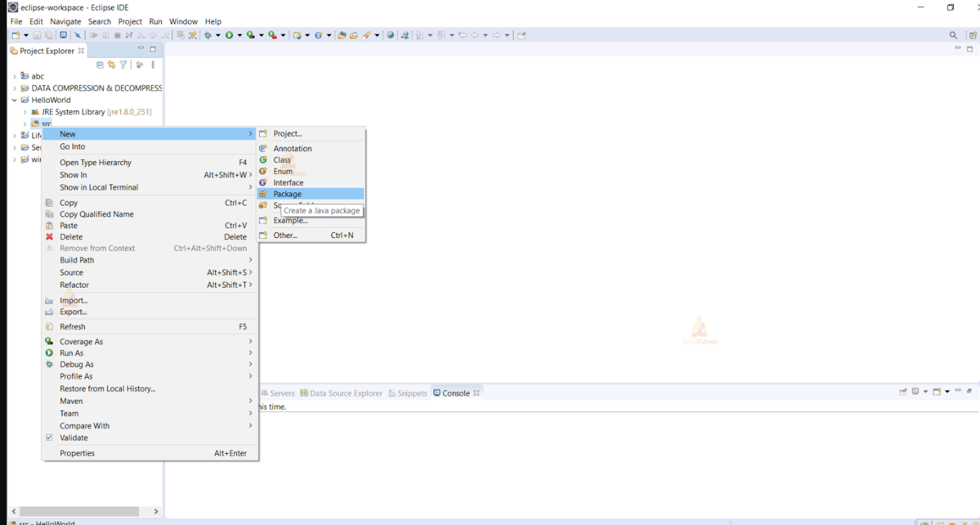Switch to the Servers tab

278,393
